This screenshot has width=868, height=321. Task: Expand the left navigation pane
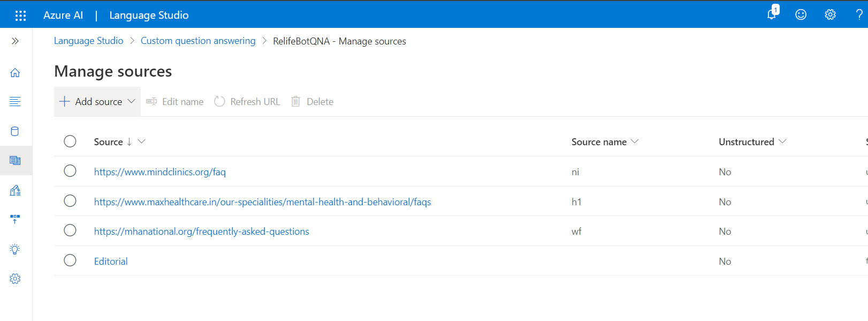click(15, 41)
